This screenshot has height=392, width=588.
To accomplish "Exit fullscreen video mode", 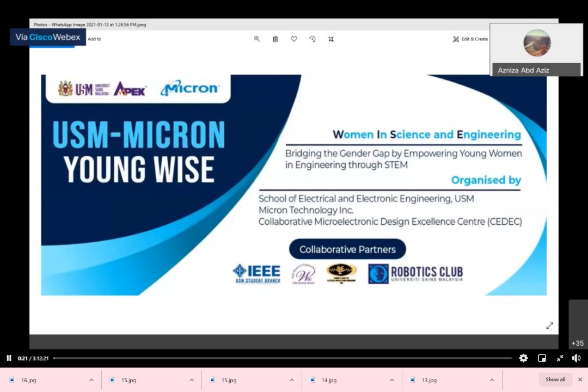I will (560, 358).
